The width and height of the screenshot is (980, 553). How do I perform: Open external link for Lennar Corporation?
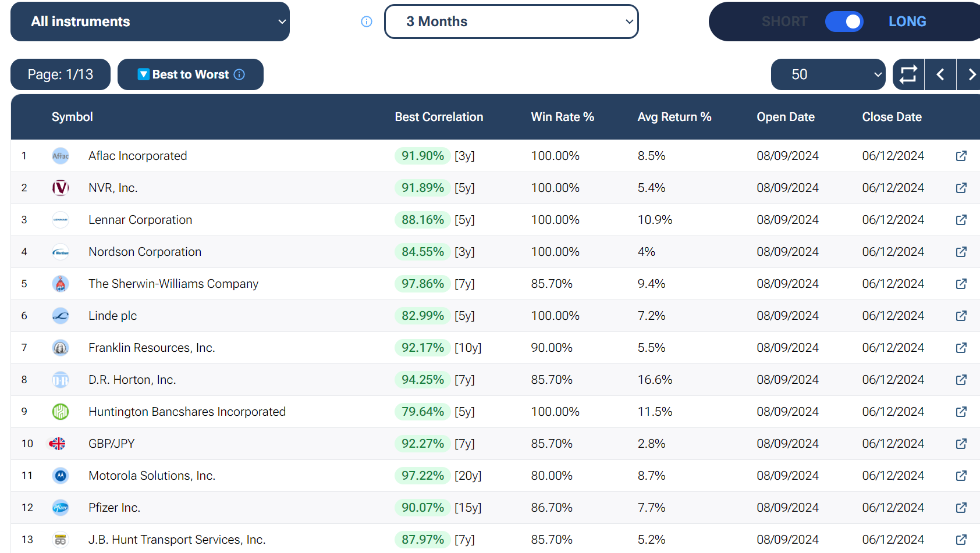(961, 220)
